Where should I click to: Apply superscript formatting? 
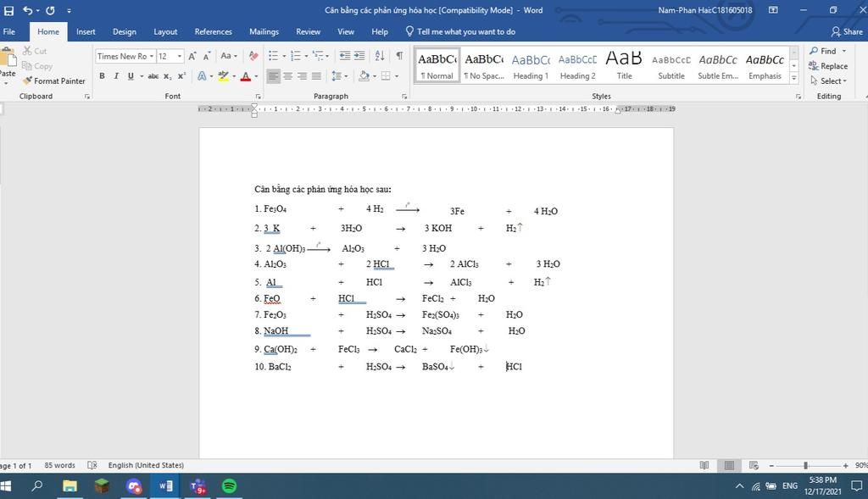coord(181,75)
